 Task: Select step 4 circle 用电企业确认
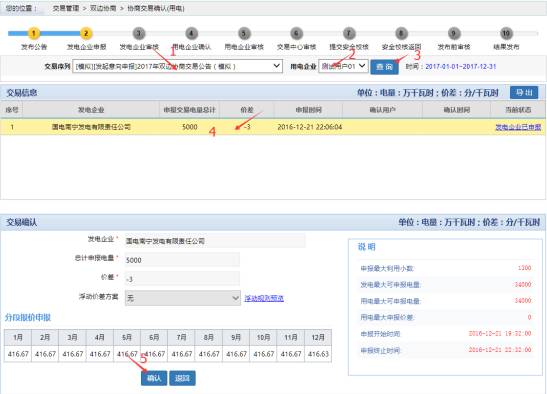(x=191, y=34)
